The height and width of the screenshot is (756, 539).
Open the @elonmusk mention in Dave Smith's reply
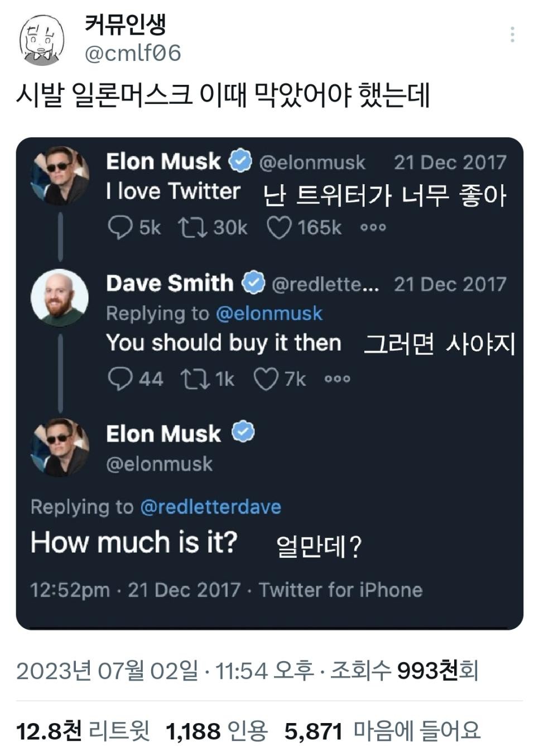pos(269,313)
